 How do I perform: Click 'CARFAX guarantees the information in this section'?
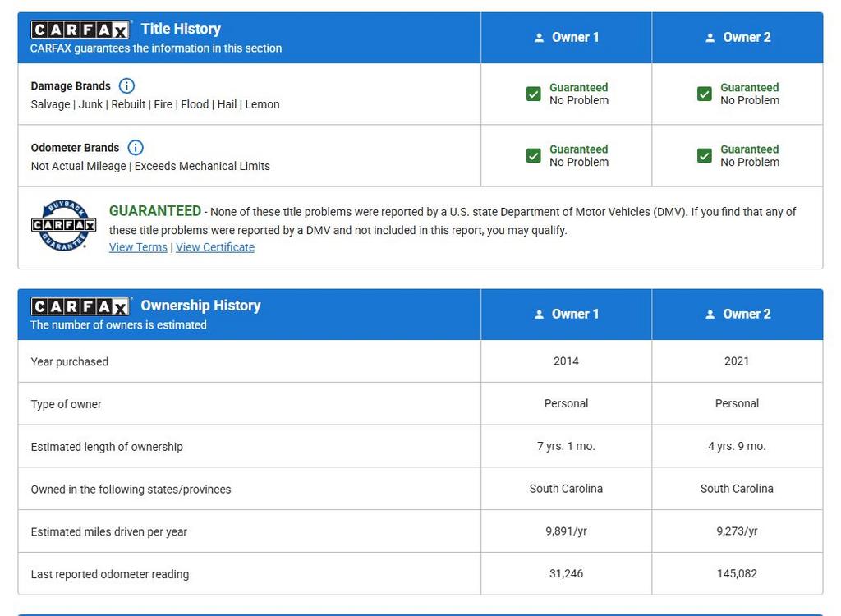click(155, 48)
